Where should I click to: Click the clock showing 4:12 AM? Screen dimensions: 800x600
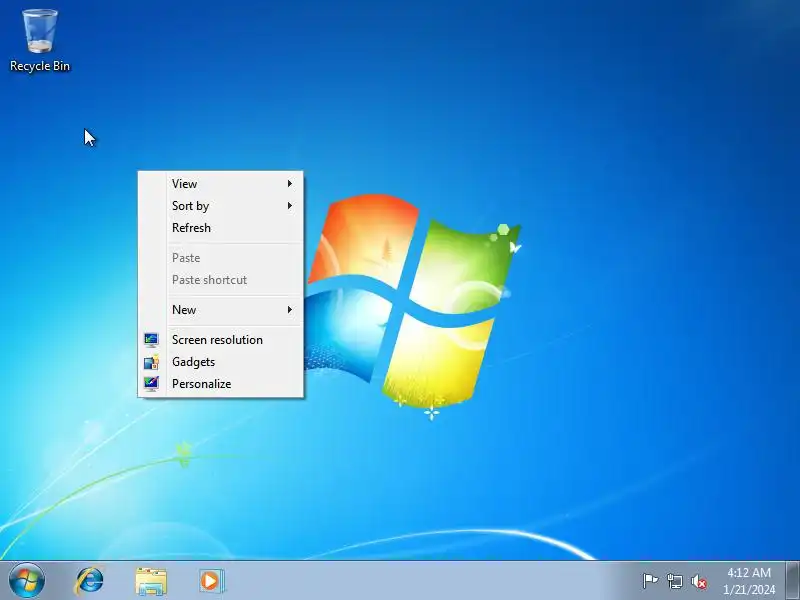(748, 572)
